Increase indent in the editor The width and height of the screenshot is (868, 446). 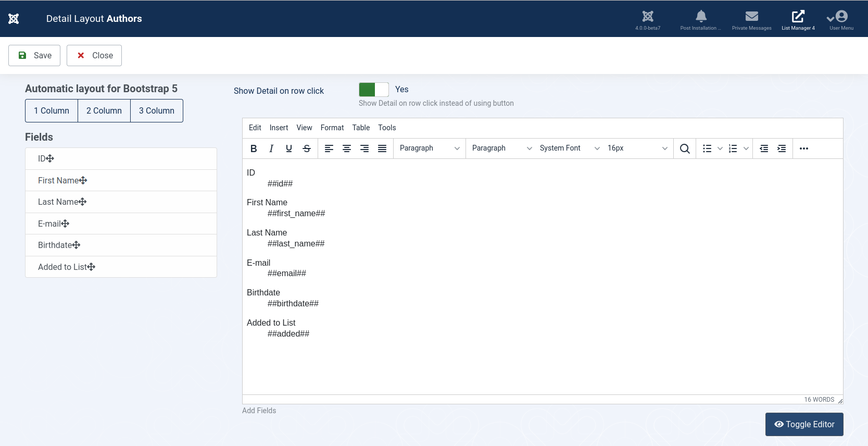click(782, 148)
